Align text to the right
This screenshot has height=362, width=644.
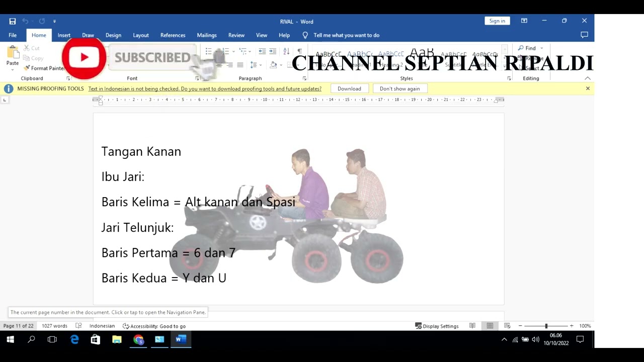pyautogui.click(x=229, y=65)
